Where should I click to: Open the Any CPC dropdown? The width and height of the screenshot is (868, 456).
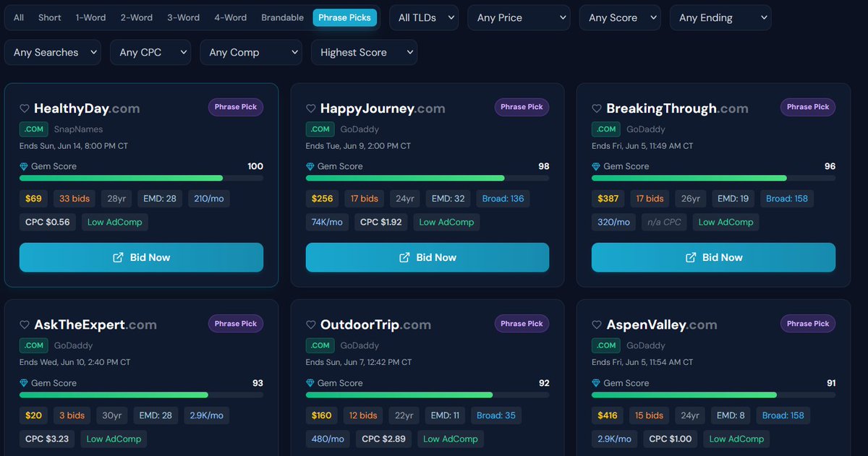coord(150,52)
